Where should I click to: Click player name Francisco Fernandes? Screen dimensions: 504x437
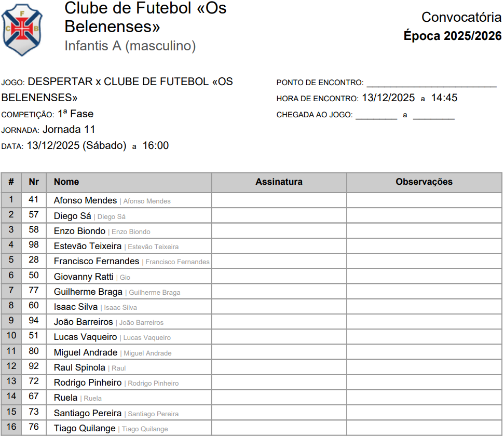[x=97, y=262]
